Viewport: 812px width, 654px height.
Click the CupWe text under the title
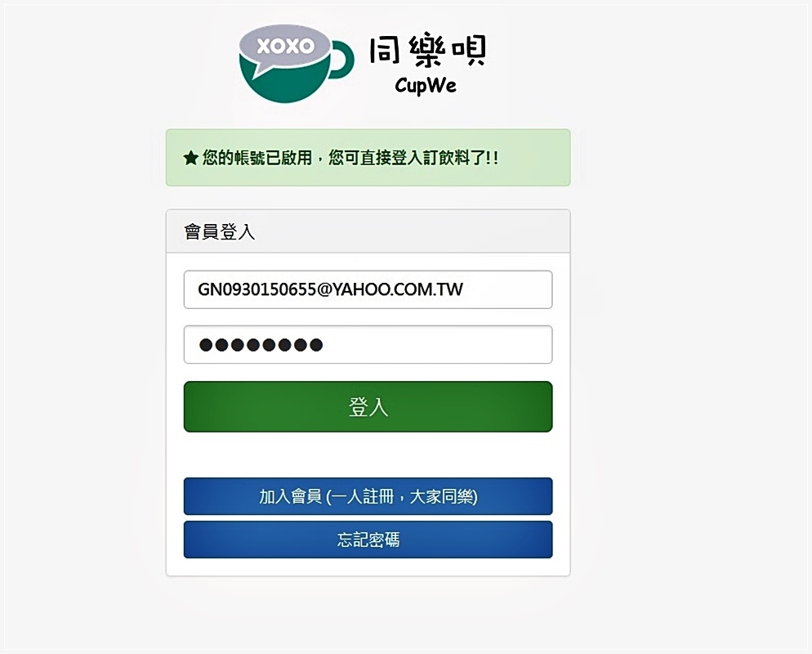426,86
